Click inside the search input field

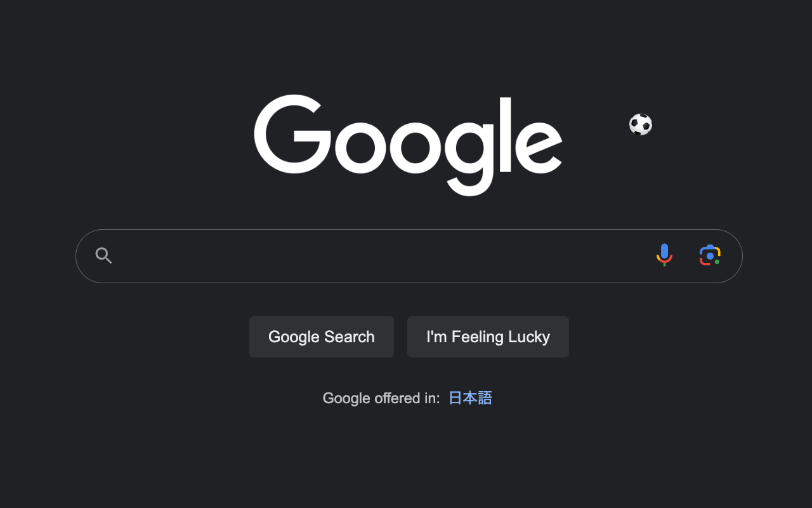[x=381, y=255]
